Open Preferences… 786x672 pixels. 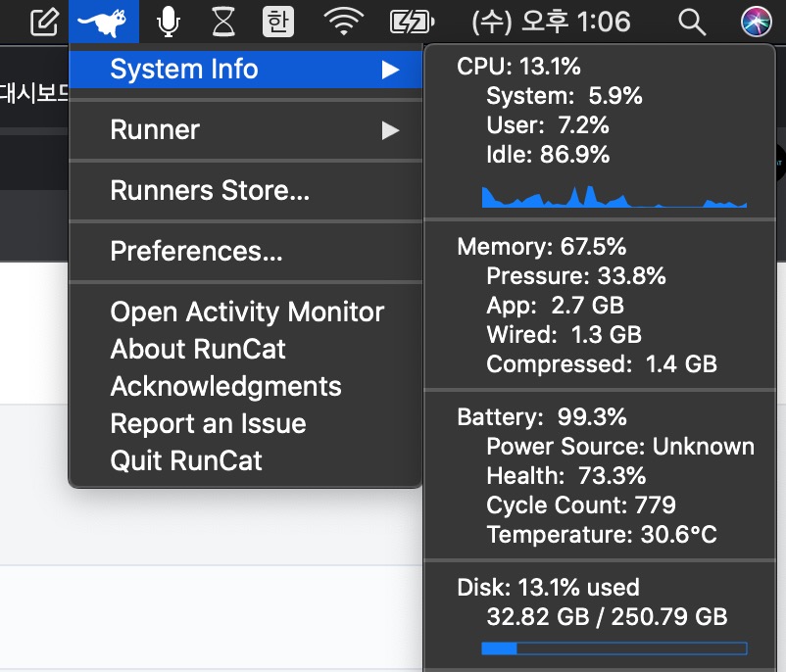(246, 251)
